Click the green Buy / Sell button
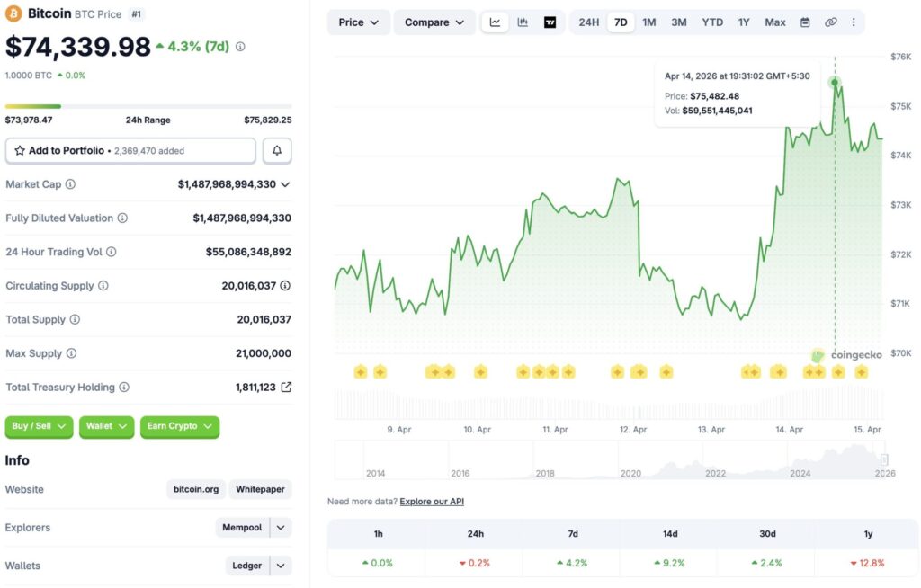Image resolution: width=921 pixels, height=588 pixels. click(39, 427)
